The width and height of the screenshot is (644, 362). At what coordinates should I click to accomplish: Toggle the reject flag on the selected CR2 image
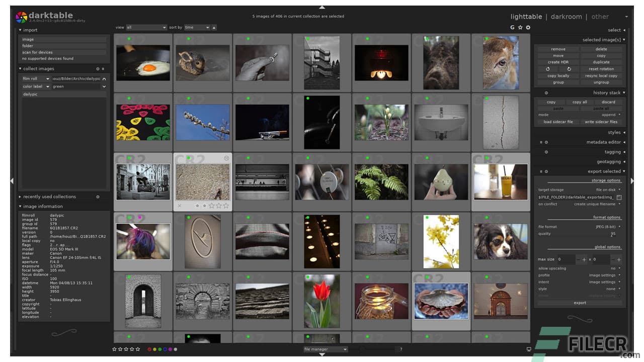click(180, 206)
